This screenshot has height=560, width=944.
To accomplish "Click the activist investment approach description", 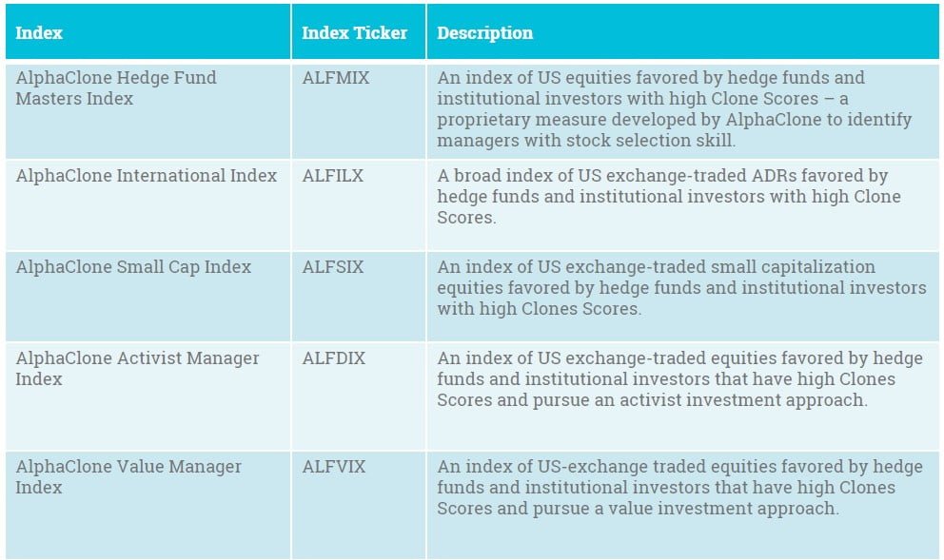I will 678,379.
